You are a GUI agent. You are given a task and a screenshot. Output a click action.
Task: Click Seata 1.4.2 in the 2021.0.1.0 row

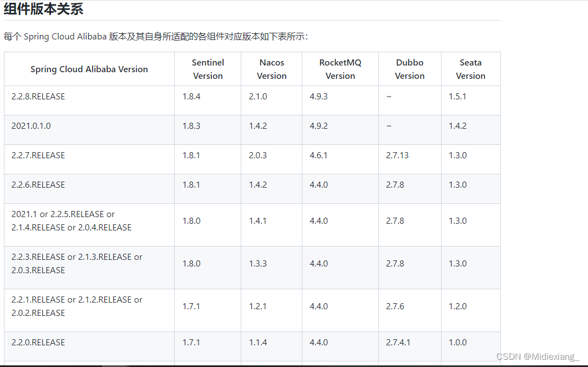pos(458,125)
